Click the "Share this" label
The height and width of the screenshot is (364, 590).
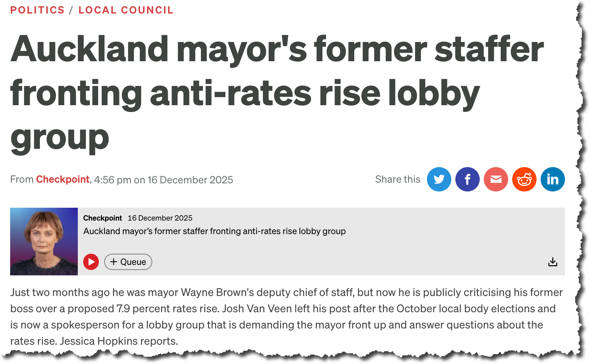pos(398,179)
